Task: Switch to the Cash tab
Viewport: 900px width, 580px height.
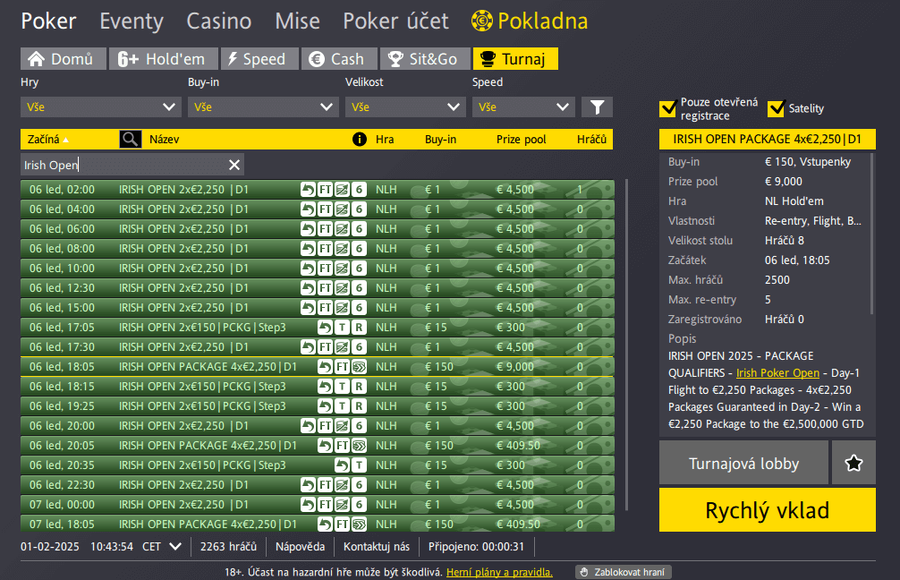Action: pyautogui.click(x=339, y=59)
